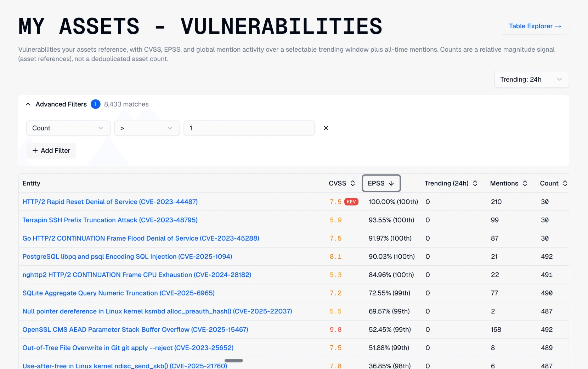
Task: Click the filter value input field
Action: [x=249, y=128]
